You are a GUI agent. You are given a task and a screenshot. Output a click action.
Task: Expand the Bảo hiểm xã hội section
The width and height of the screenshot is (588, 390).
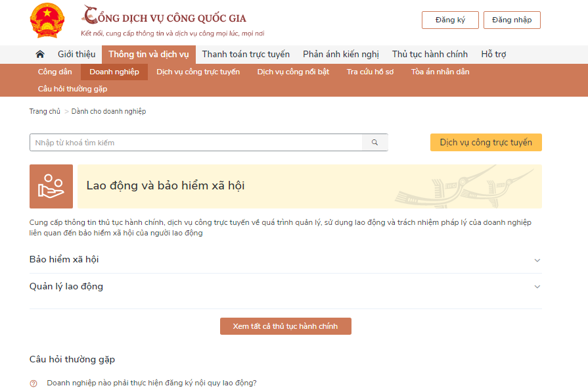pyautogui.click(x=537, y=260)
